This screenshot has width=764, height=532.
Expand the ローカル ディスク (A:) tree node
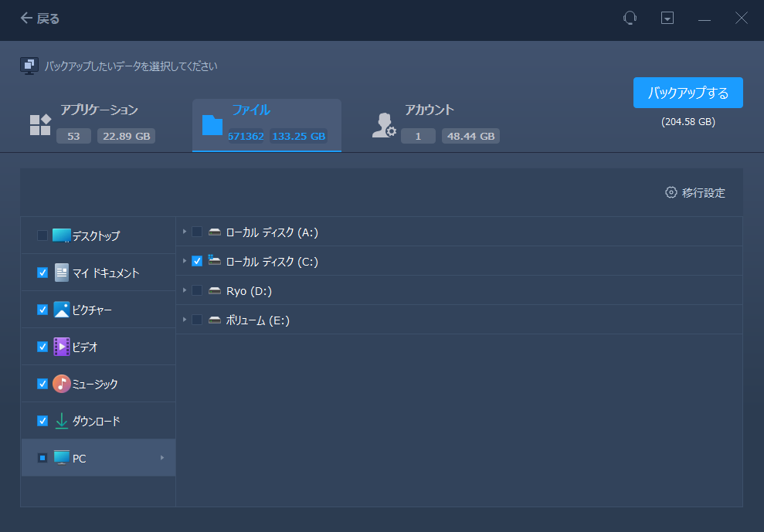click(x=185, y=232)
